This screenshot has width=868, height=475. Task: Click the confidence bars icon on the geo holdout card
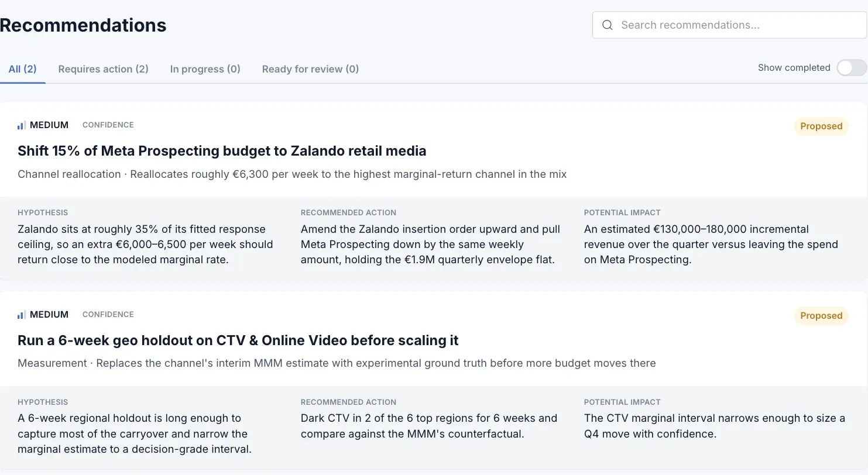(22, 315)
